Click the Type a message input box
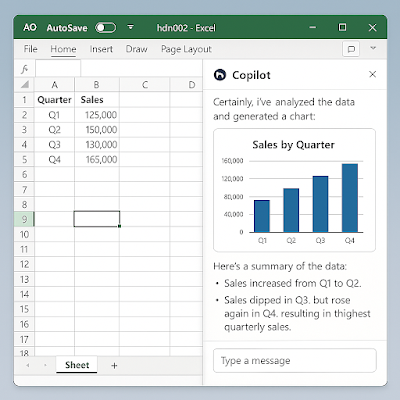This screenshot has width=400, height=400. 295,361
